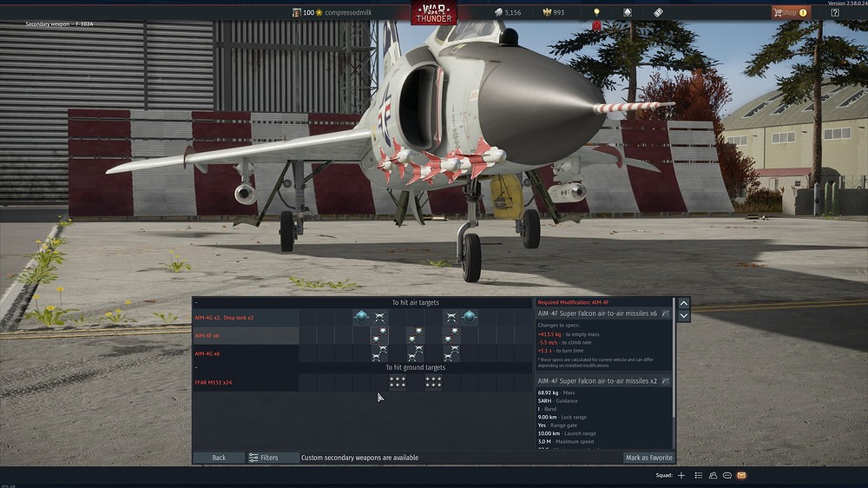This screenshot has width=868, height=488.
Task: Click 'Secondary weapon – F-102A' title text
Action: coord(59,24)
